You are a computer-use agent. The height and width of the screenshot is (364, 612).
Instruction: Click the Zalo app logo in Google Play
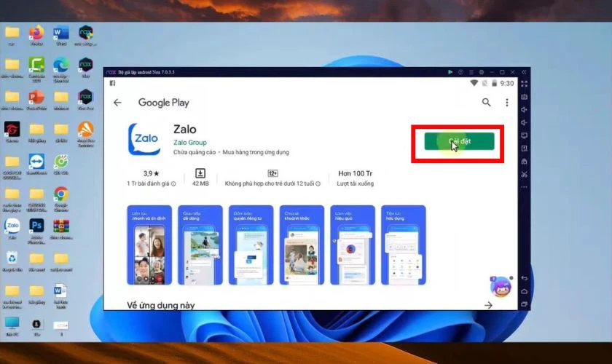pos(144,139)
